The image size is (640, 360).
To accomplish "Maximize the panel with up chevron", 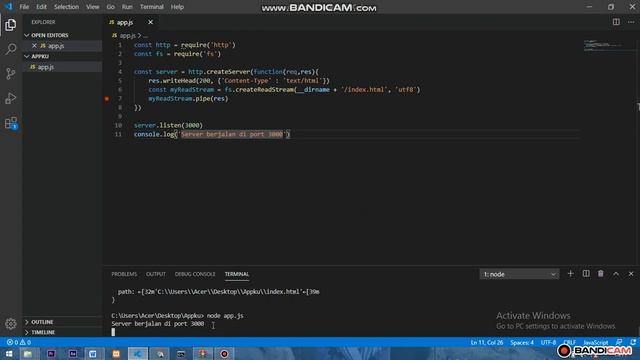I will [x=616, y=274].
